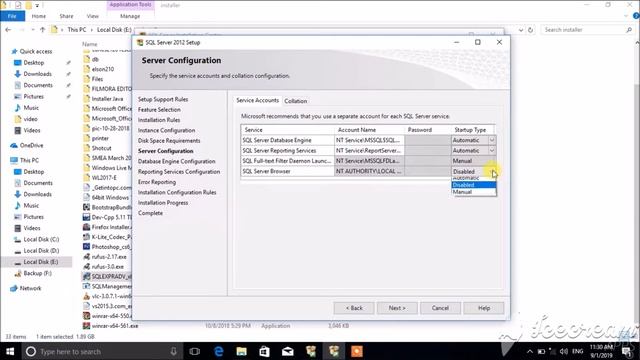Screen dimensions: 640x360
Task: Open the View ribbon tab in File Explorer
Action: tap(93, 16)
